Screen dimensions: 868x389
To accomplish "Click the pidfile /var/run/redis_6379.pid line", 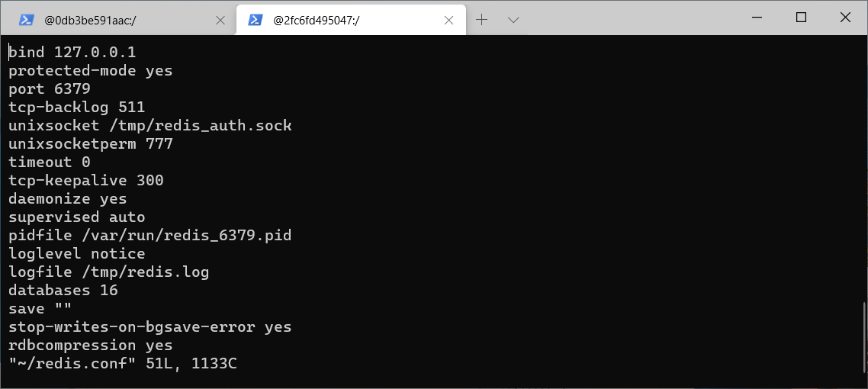I will pyautogui.click(x=150, y=235).
